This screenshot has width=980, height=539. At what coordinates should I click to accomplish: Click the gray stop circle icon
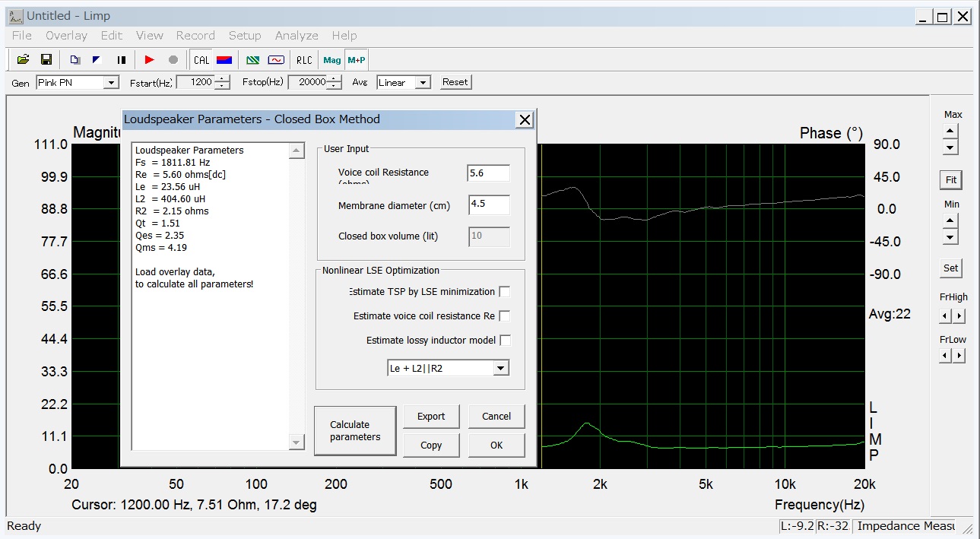[173, 59]
